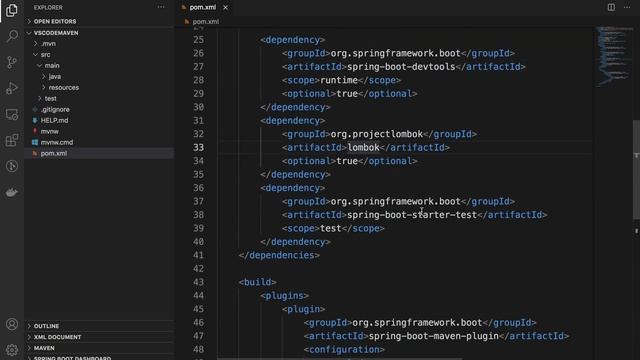This screenshot has width=640, height=360.
Task: Expand the XML Document panel
Action: click(99, 337)
